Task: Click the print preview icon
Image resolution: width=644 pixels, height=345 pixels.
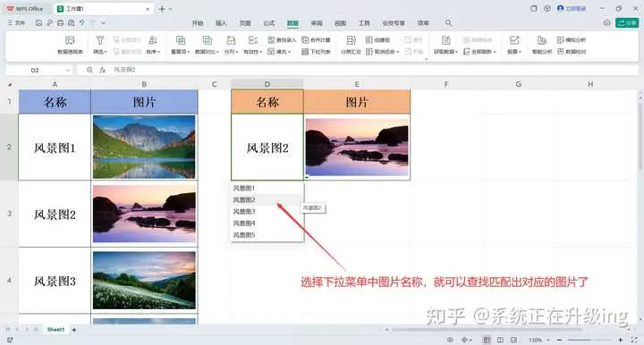Action: coord(72,23)
